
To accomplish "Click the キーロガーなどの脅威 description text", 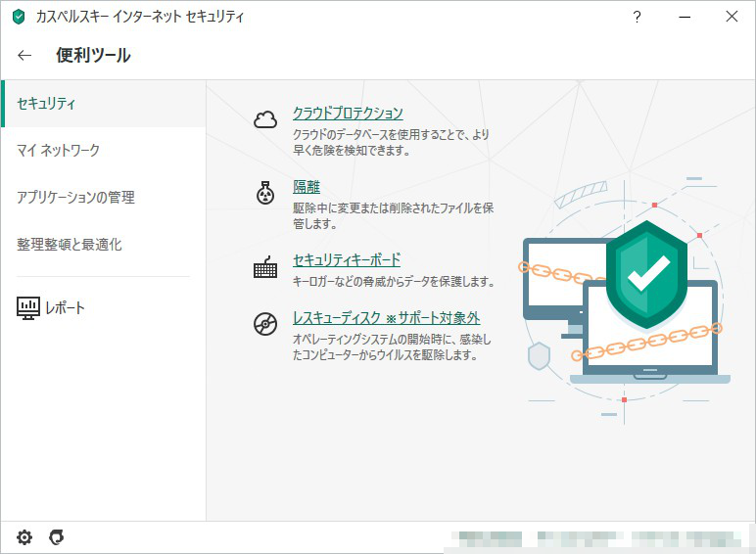I will pyautogui.click(x=394, y=281).
